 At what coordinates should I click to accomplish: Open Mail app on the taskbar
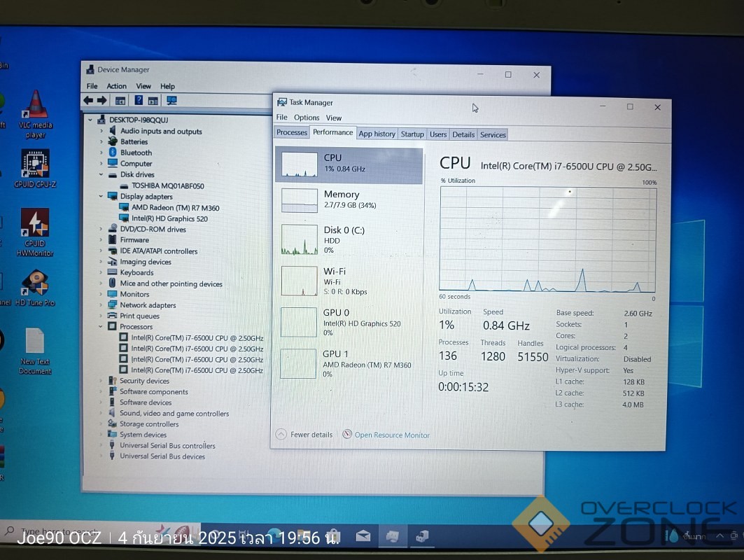pos(363,536)
